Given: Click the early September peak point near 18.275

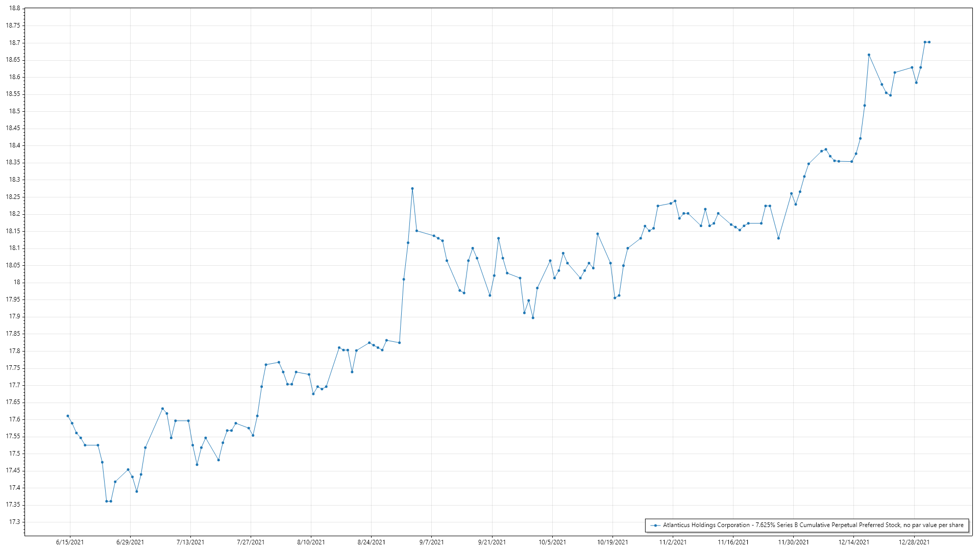Looking at the screenshot, I should 412,189.
